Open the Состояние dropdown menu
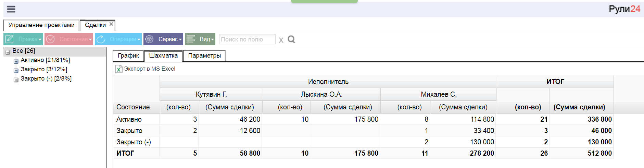This screenshot has width=644, height=168. [68, 39]
